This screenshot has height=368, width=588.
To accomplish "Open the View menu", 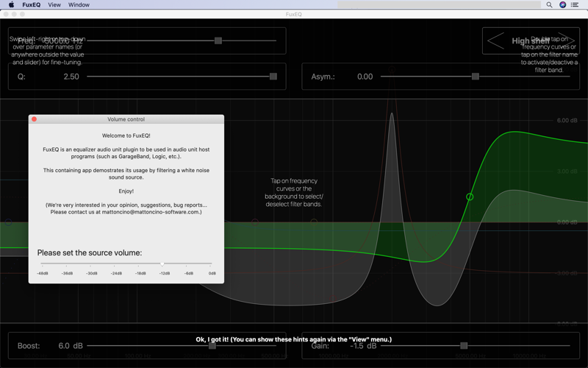I will 54,5.
